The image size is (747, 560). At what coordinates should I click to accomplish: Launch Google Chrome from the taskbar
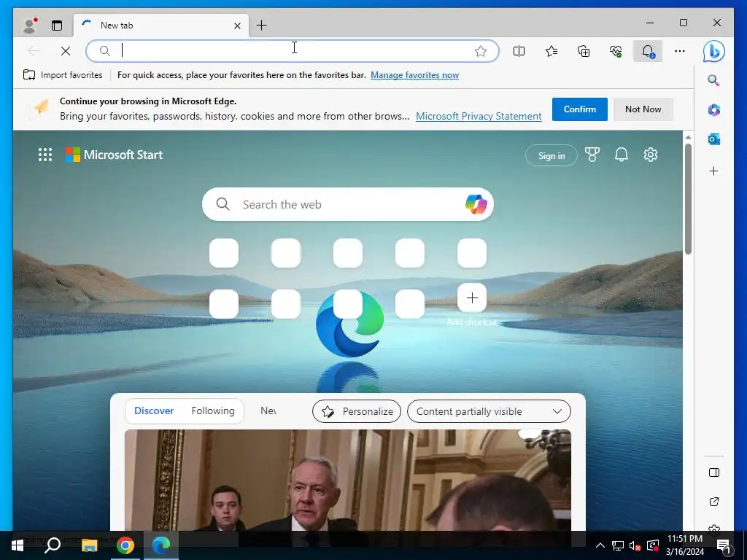pyautogui.click(x=125, y=545)
